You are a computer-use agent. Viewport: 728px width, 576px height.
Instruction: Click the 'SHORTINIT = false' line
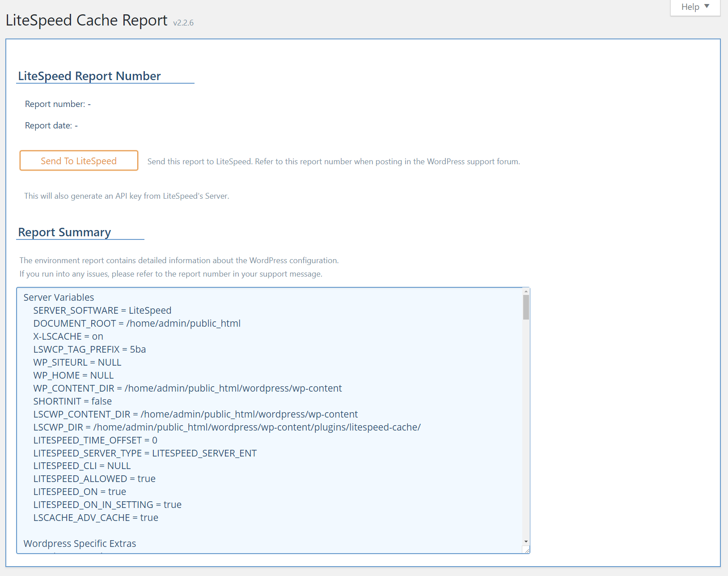click(72, 401)
